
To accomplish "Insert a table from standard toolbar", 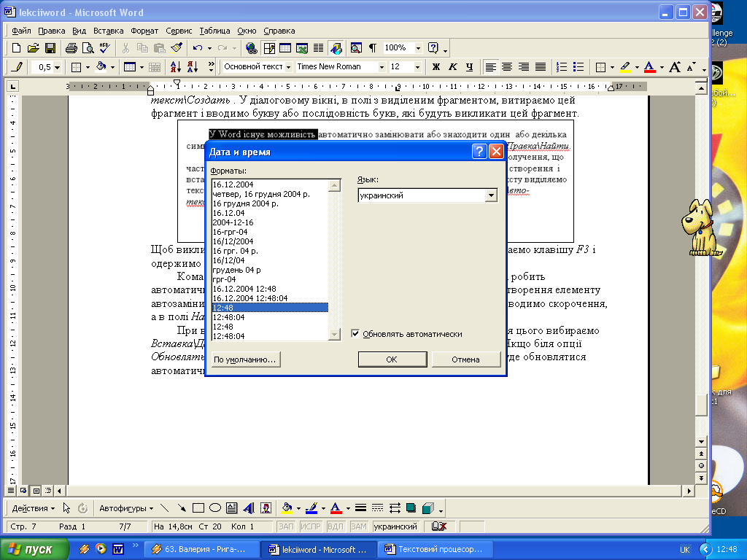I will pyautogui.click(x=285, y=47).
